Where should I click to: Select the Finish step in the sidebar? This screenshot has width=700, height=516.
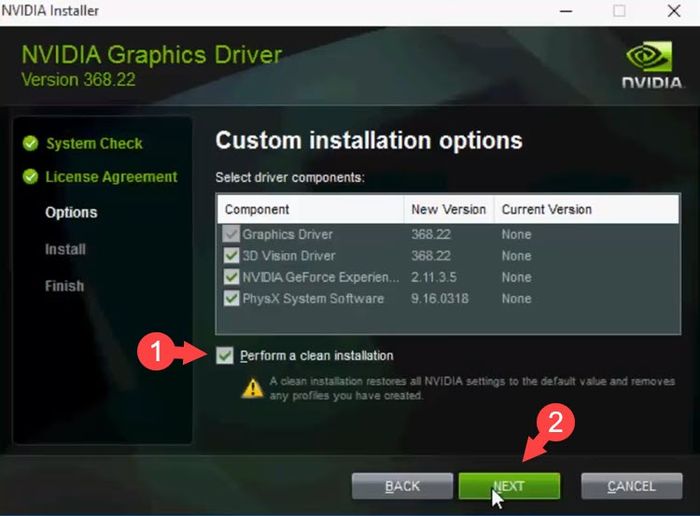(64, 286)
